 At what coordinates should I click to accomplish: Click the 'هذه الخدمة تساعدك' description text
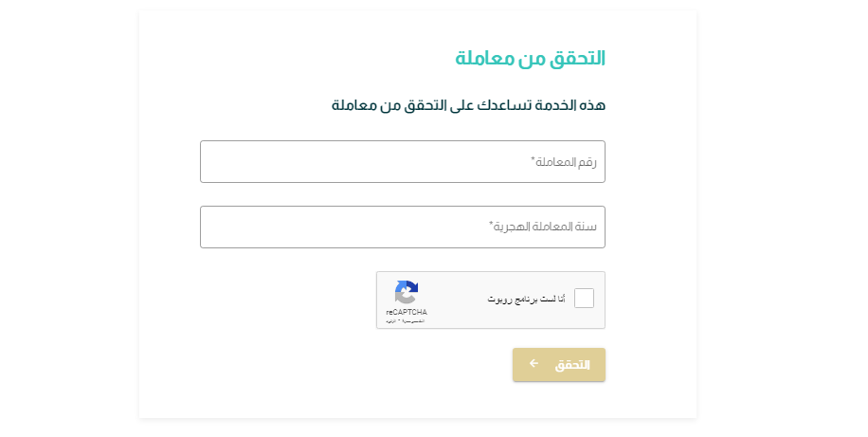[468, 105]
